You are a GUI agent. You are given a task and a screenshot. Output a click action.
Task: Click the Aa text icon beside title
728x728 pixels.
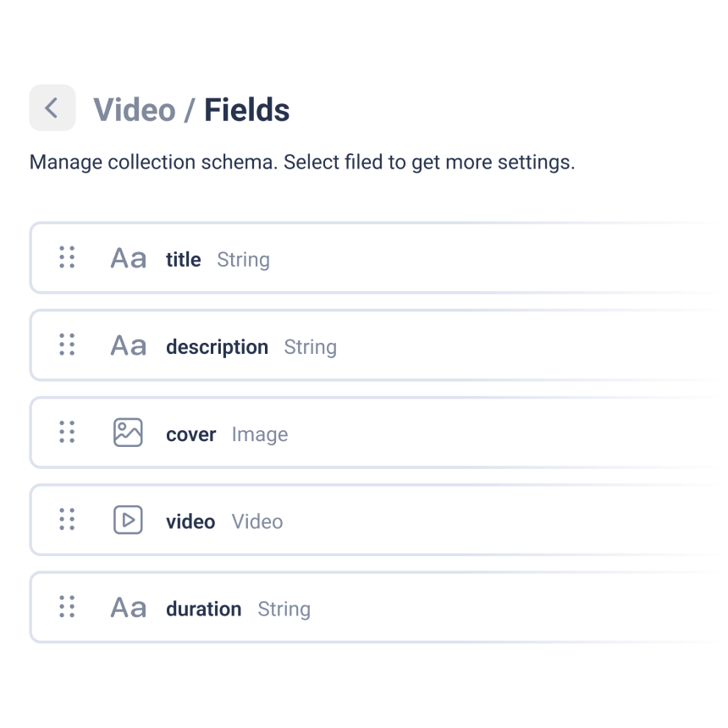(128, 258)
